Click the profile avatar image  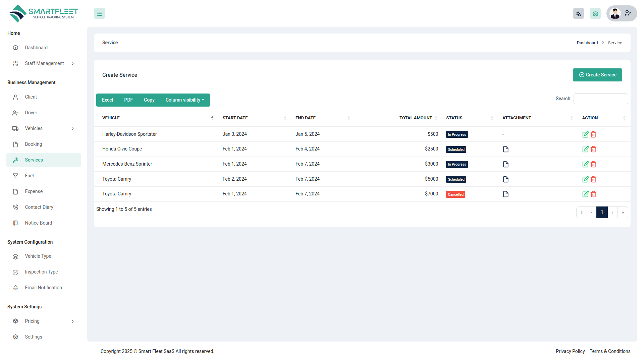click(x=615, y=13)
